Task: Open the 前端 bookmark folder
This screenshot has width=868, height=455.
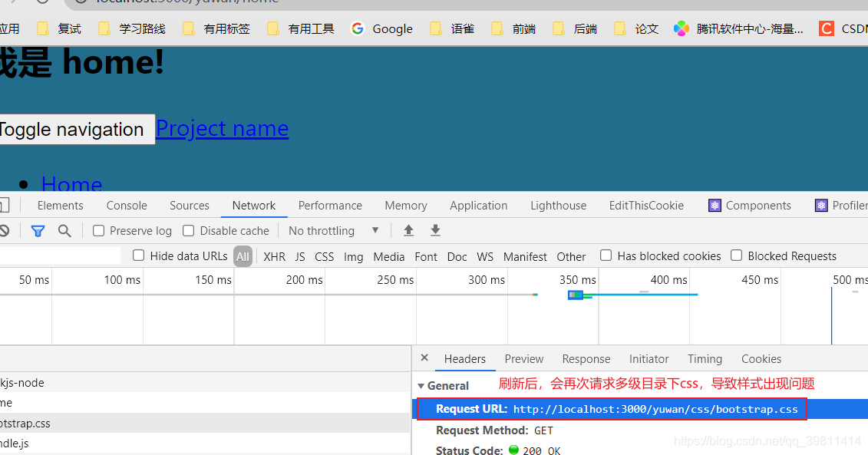Action: [513, 28]
